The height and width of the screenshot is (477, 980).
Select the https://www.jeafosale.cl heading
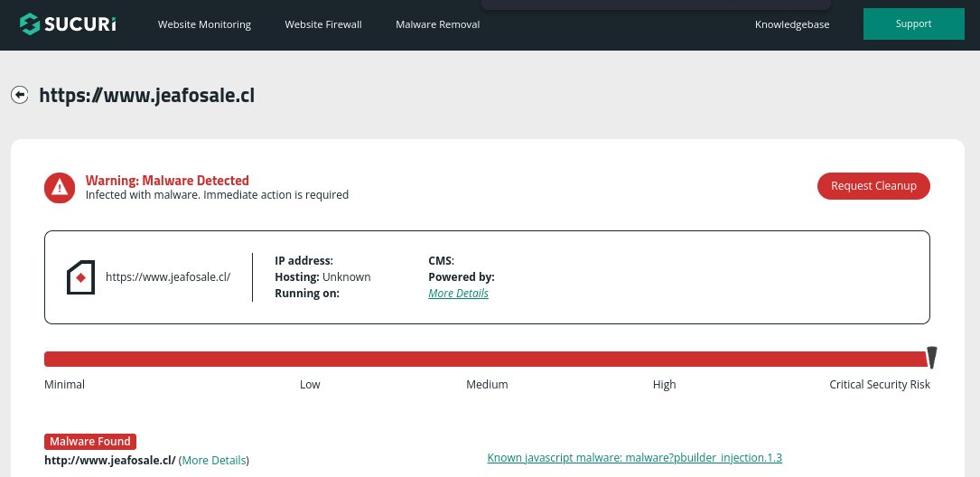pos(147,95)
